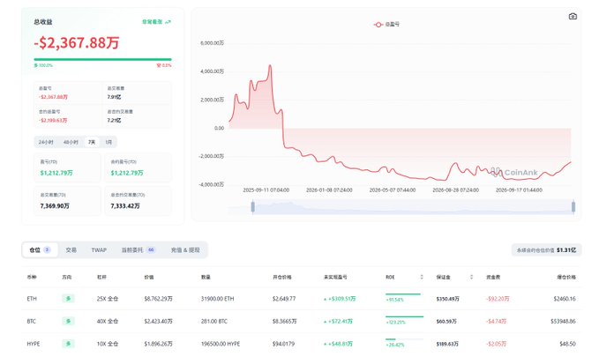The width and height of the screenshot is (599, 364).
Task: Click the 196500.00 HYPE quantity cell
Action: [221, 344]
